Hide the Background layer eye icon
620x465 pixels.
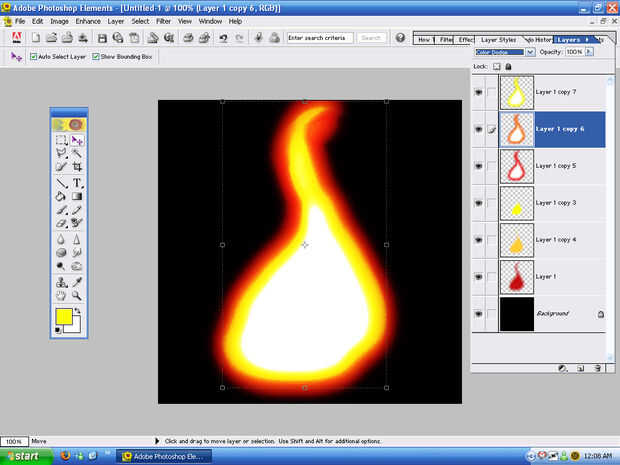(x=478, y=314)
